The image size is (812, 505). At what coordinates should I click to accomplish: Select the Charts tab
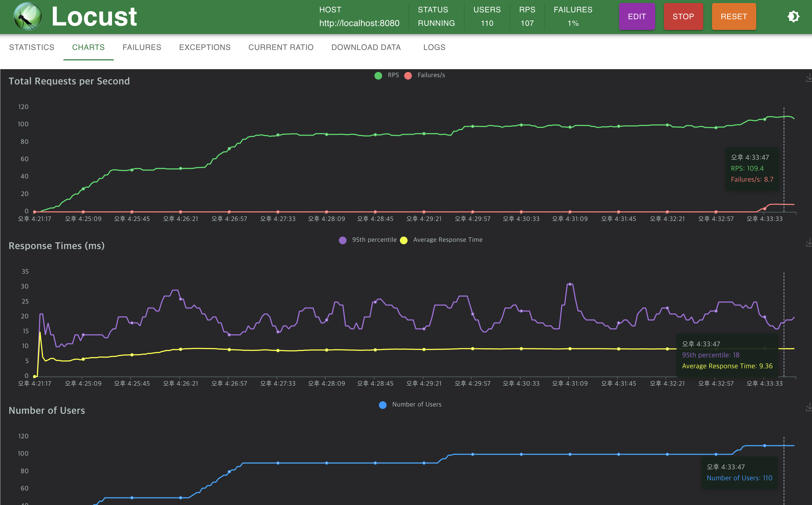click(88, 47)
